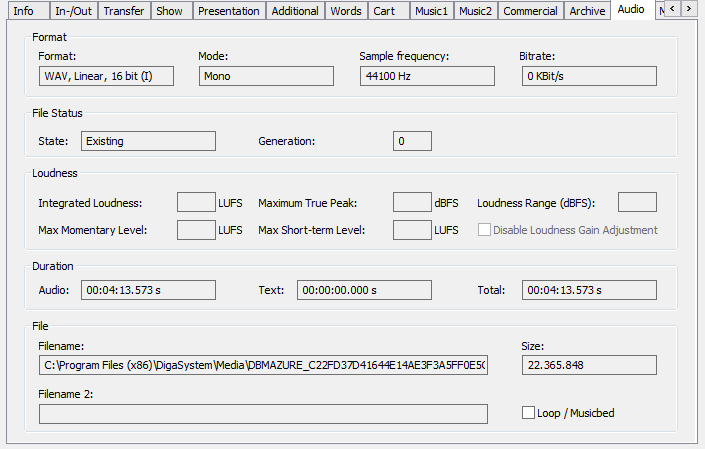
Task: Select the Sample frequency field
Action: click(x=427, y=76)
